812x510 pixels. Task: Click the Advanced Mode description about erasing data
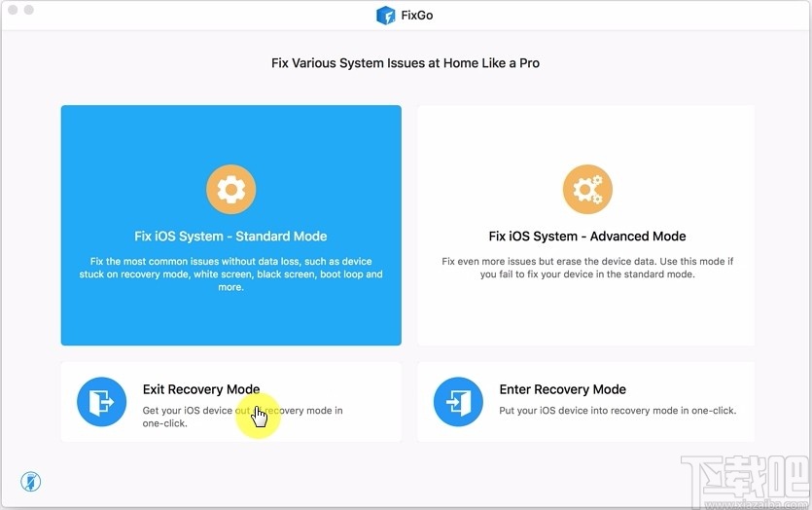click(x=587, y=268)
